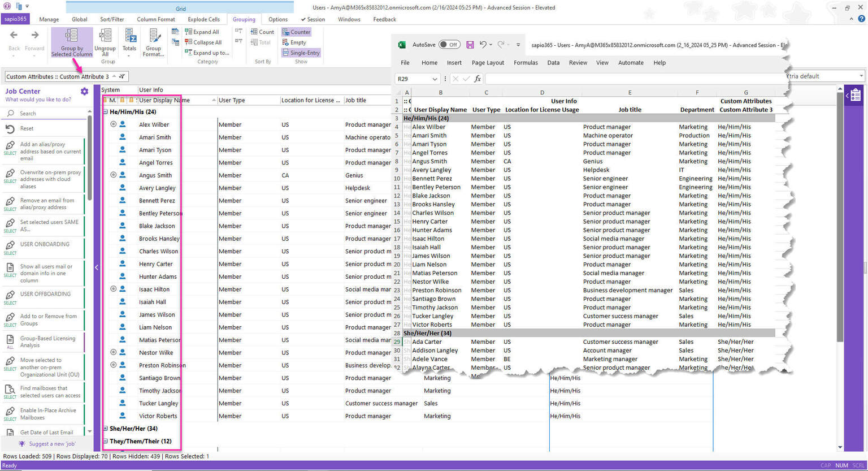Click the Excel Save icon

pyautogui.click(x=470, y=45)
